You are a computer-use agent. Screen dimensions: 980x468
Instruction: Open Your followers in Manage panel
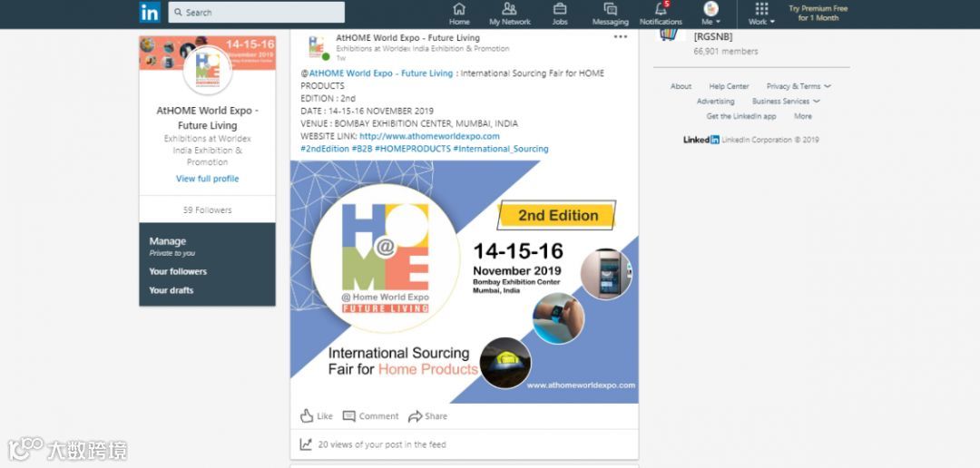[178, 271]
